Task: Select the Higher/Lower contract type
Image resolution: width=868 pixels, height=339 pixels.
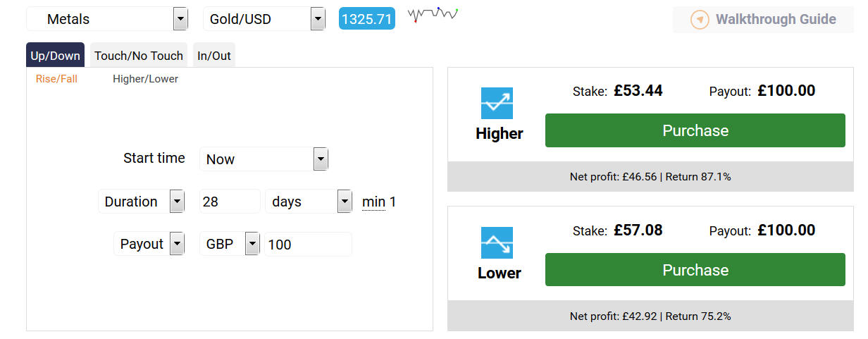Action: (x=145, y=79)
